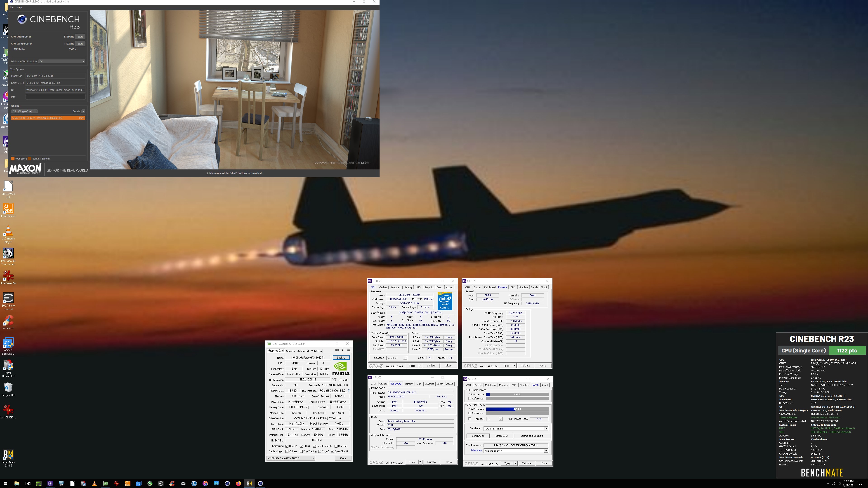
Task: Click the BIOS export share icon in GPU-Z
Action: point(334,380)
